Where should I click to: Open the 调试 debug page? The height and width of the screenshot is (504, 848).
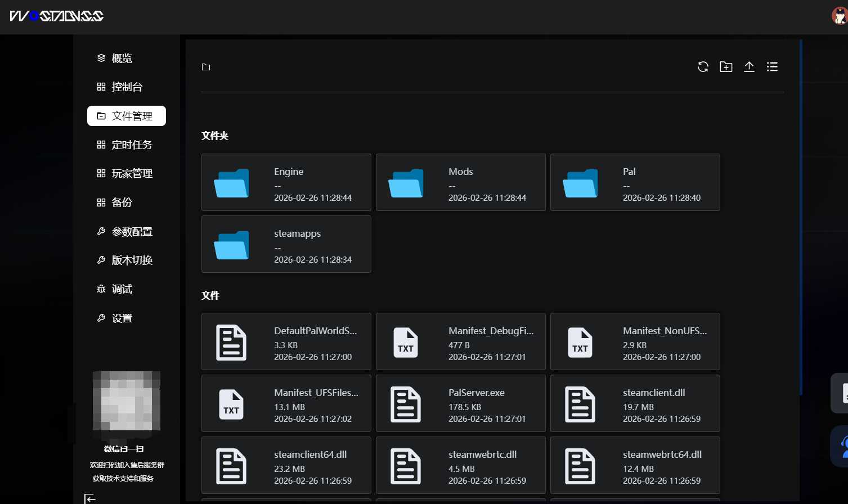(x=127, y=289)
